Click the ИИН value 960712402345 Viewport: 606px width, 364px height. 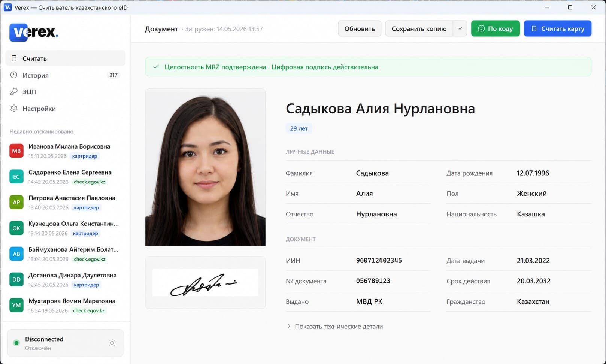[x=379, y=260]
